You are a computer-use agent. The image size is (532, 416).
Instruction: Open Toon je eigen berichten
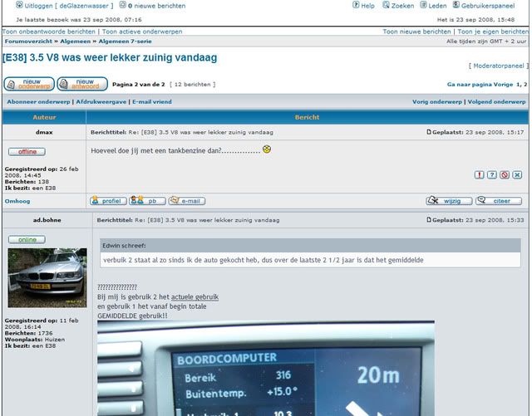click(x=493, y=32)
